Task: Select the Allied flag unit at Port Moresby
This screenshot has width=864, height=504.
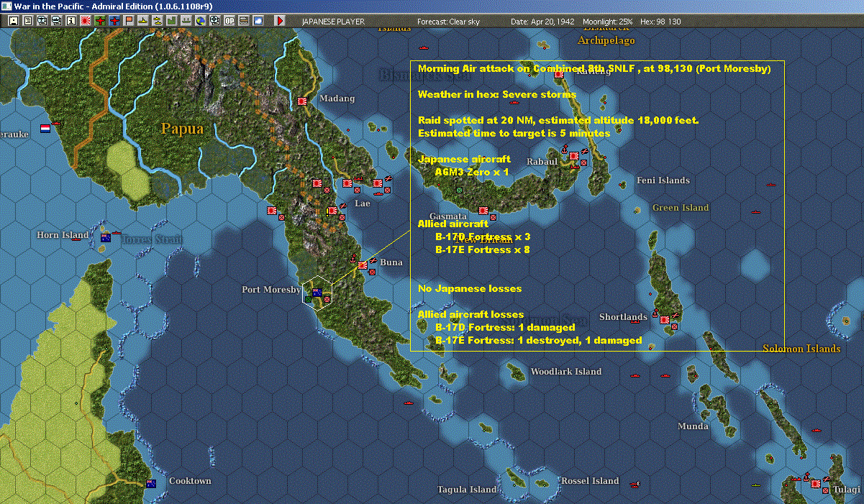Action: click(316, 291)
